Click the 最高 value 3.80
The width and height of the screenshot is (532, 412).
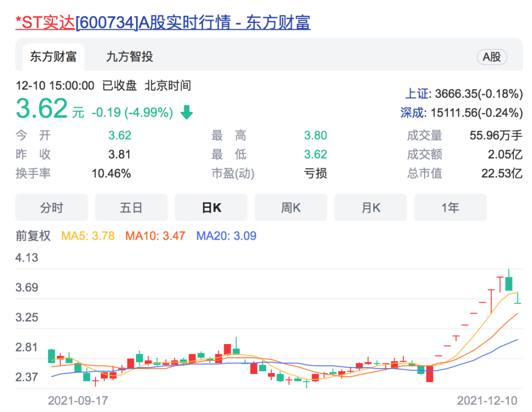(x=316, y=136)
